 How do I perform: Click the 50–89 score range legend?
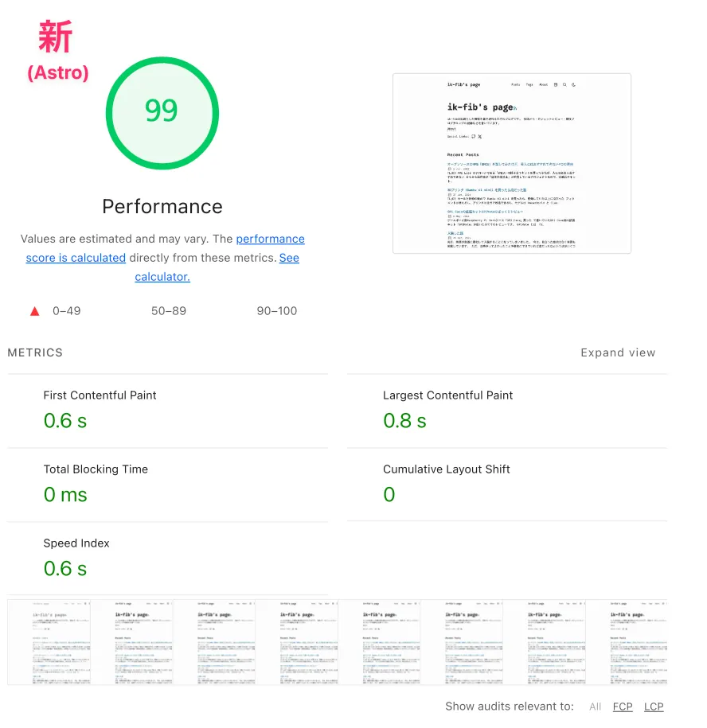(x=169, y=310)
